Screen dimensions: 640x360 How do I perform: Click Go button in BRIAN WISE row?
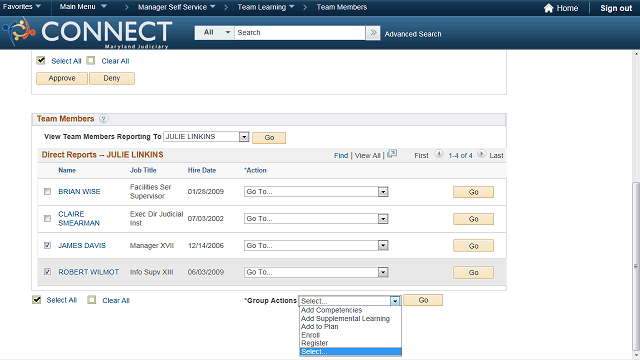[473, 192]
